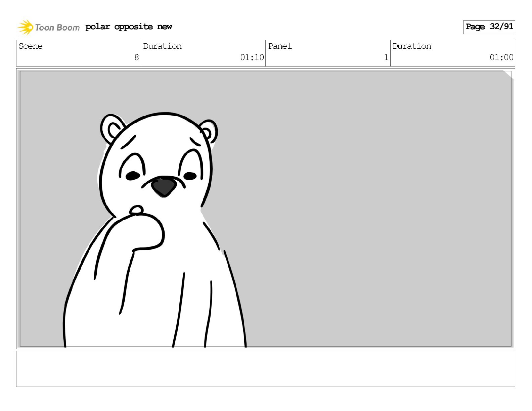Click the empty notes box below panel
This screenshot has height=411, width=532.
tap(265, 369)
